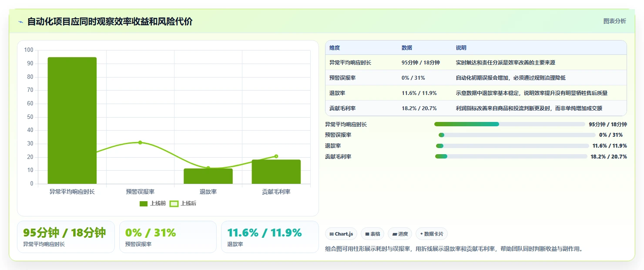
Task: Click the x-axis label 预警误报率
Action: (140, 192)
